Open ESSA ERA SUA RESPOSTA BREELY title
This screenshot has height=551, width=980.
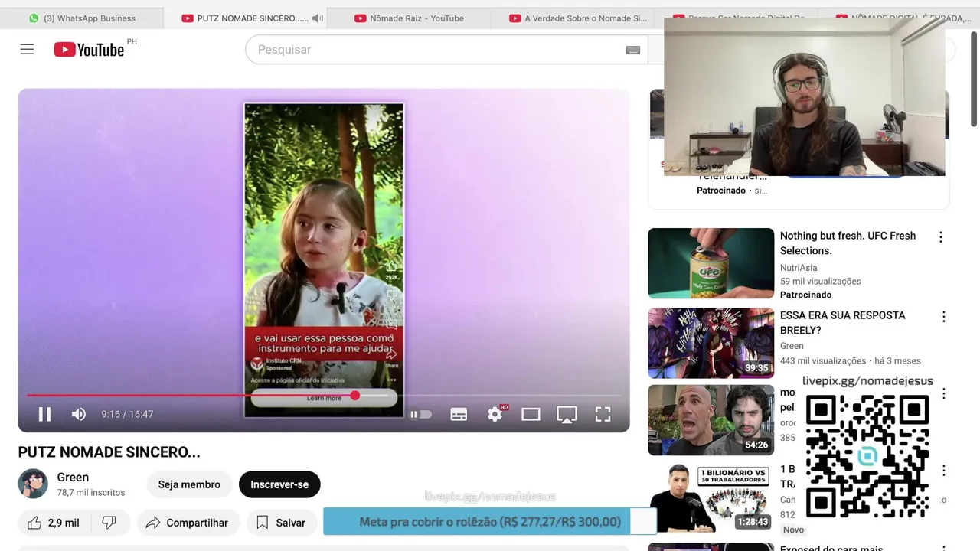click(x=842, y=323)
